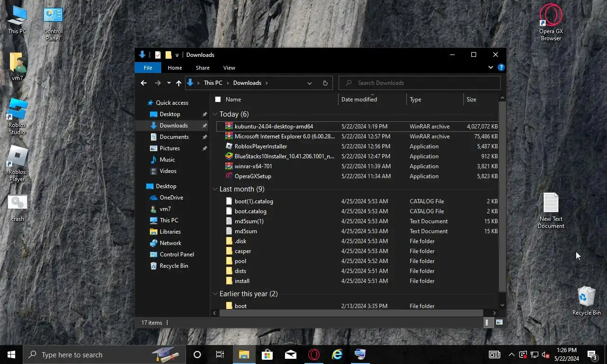
Task: Select New Text Document on desktop
Action: pyautogui.click(x=551, y=210)
